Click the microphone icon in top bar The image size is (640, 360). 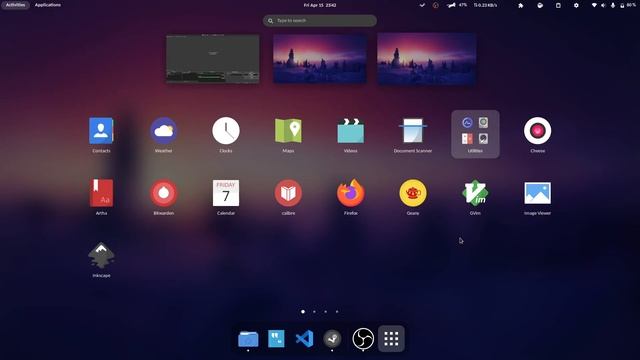[x=613, y=5]
